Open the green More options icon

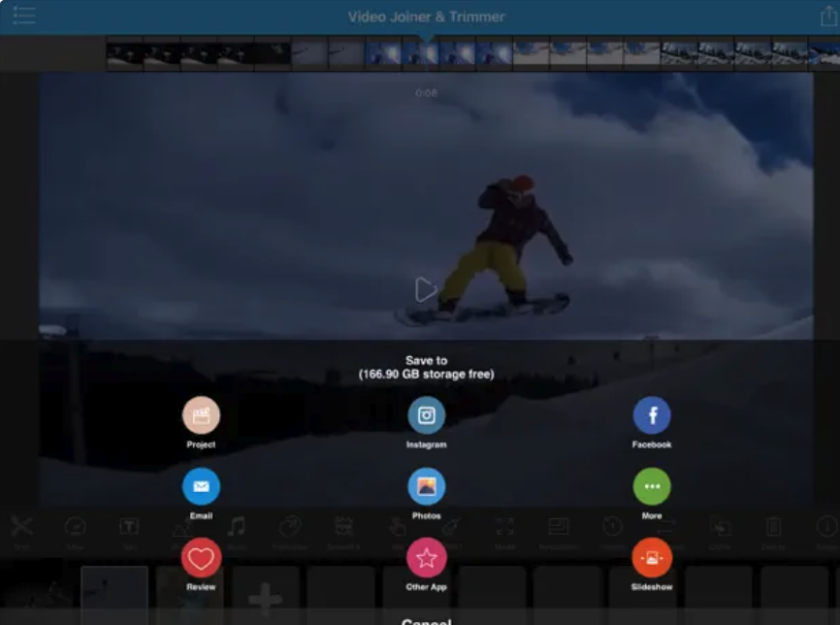[652, 486]
